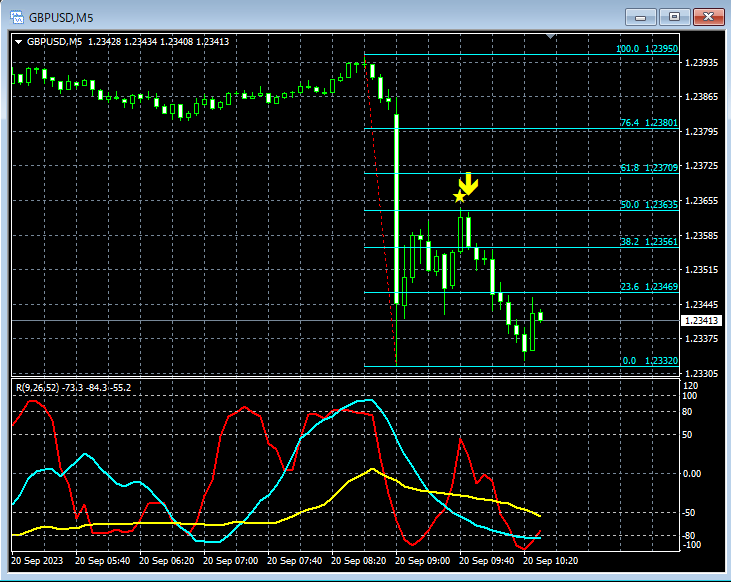731x582 pixels.
Task: Expand the GBPUSD,M5 chart header triangle
Action: click(x=19, y=42)
